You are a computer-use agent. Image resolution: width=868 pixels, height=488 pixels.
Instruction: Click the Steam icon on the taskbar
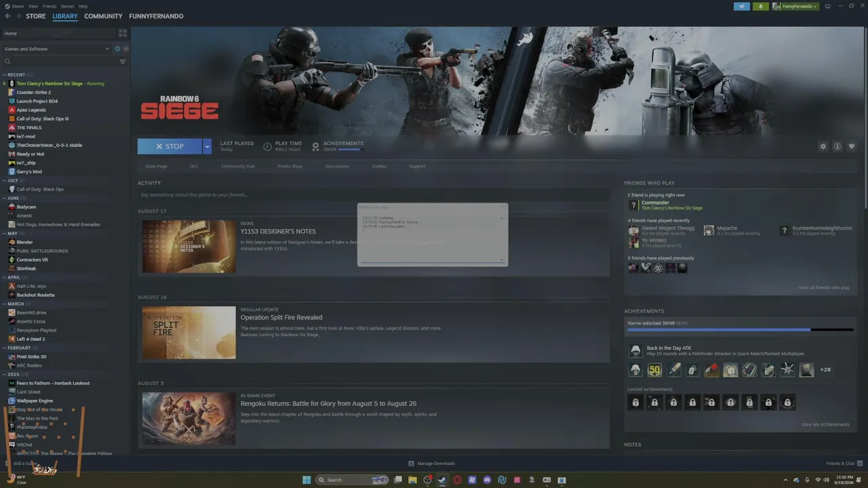442,480
